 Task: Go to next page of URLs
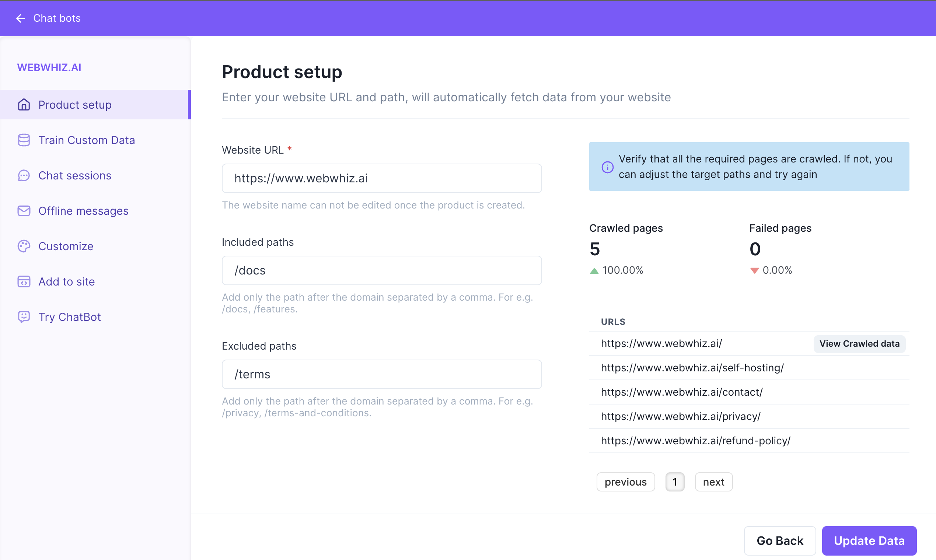click(x=714, y=482)
